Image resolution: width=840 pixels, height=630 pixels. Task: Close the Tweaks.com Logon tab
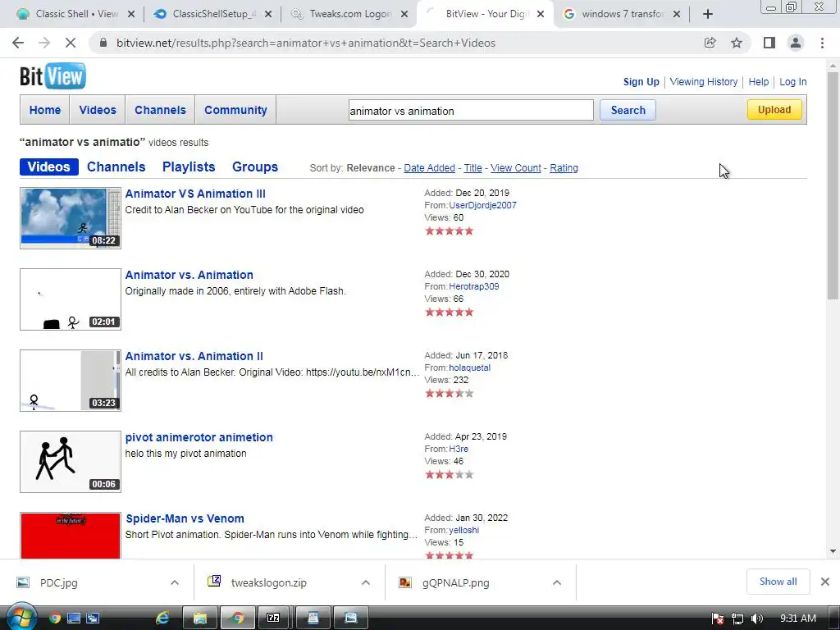pos(404,14)
